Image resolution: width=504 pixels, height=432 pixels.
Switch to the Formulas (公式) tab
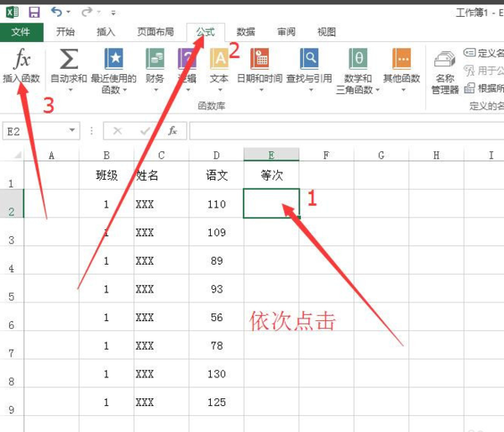[x=205, y=32]
